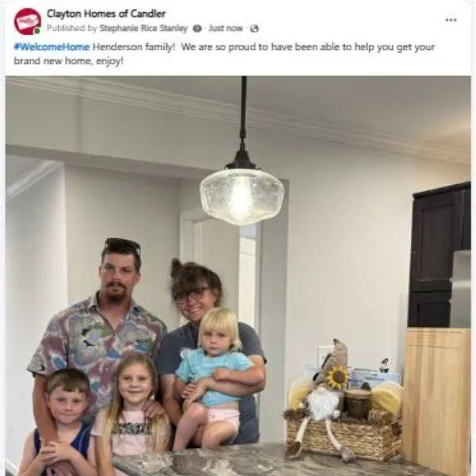This screenshot has width=476, height=476.
Task: Open the Clayton Homes page profile picture
Action: (27, 21)
